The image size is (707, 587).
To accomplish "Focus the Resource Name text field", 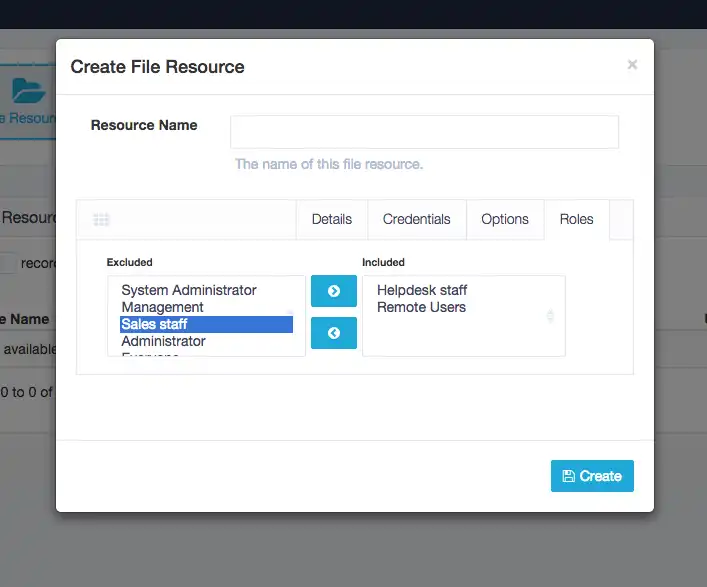I will 424,132.
